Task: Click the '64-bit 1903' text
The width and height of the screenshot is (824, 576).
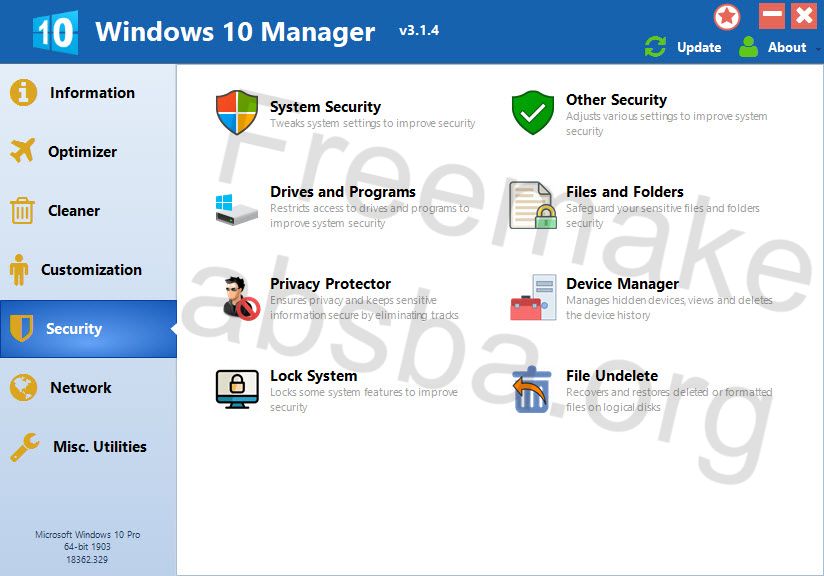Action: coord(87,547)
